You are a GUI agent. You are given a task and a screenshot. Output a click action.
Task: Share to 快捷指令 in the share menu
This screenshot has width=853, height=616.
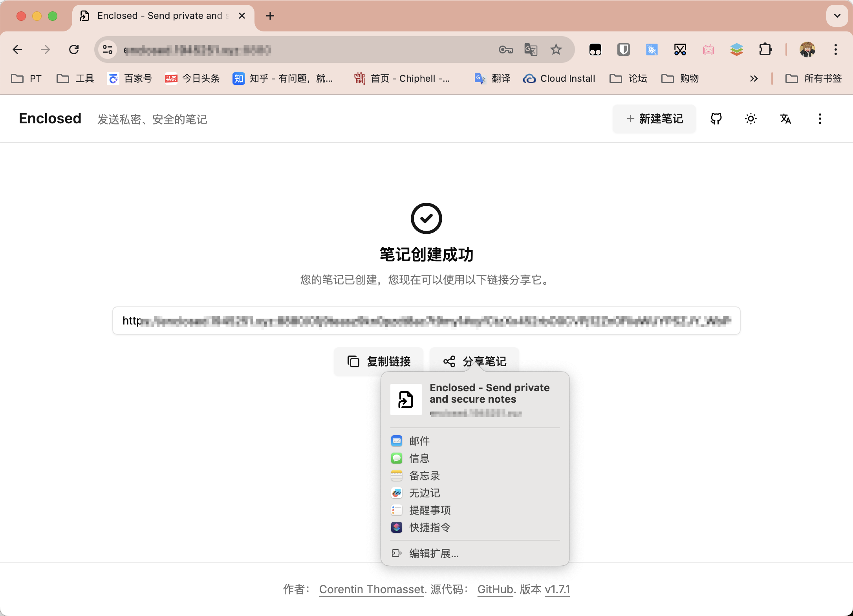pyautogui.click(x=475, y=527)
